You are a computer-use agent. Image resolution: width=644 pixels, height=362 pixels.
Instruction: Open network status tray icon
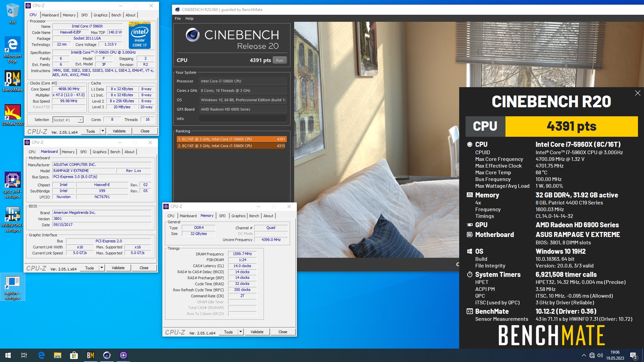pos(592,355)
